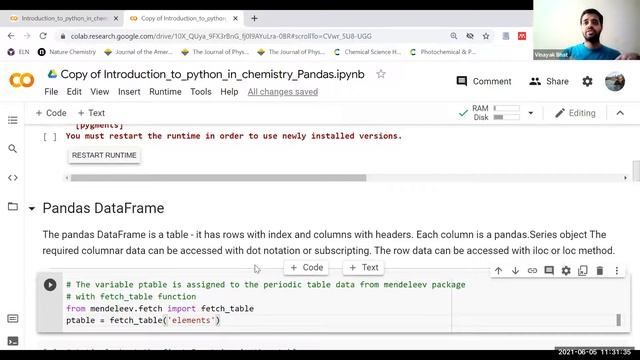Open terminal icon at sidebar bottom
This screenshot has width=640, height=360.
pos(13,341)
